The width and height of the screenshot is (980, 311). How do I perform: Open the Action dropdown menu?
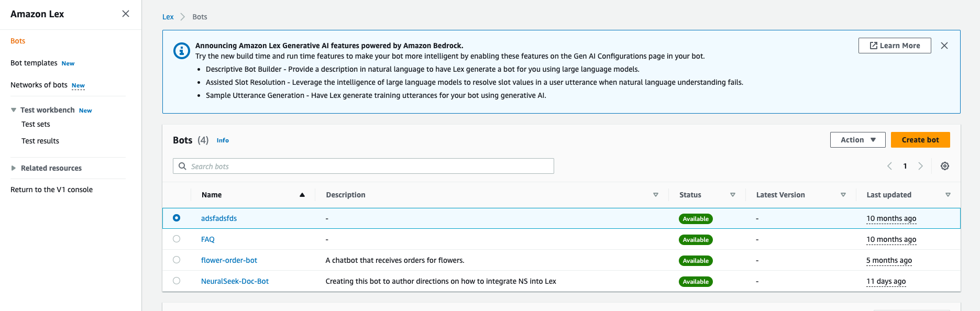(x=858, y=140)
